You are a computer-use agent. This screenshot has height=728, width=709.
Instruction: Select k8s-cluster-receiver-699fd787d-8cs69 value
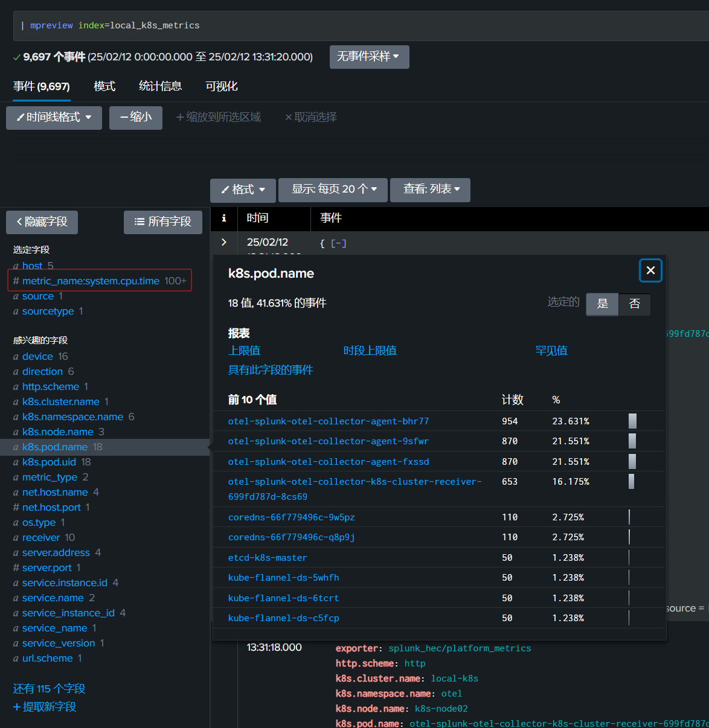click(x=354, y=489)
